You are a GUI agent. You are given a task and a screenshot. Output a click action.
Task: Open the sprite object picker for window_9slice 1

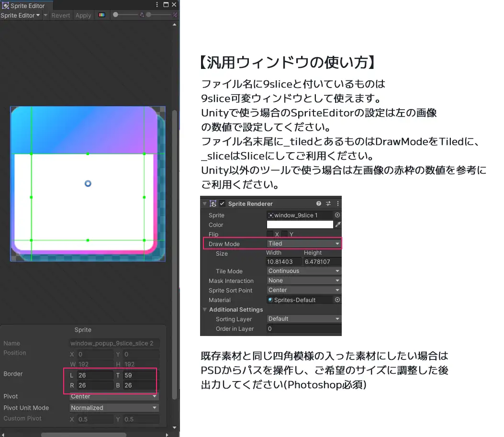pyautogui.click(x=338, y=215)
